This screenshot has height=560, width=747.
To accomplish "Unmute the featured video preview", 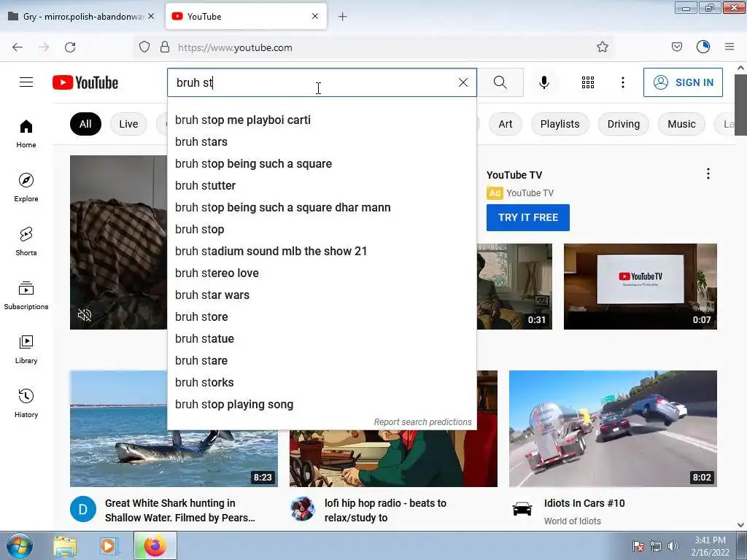I will (85, 315).
